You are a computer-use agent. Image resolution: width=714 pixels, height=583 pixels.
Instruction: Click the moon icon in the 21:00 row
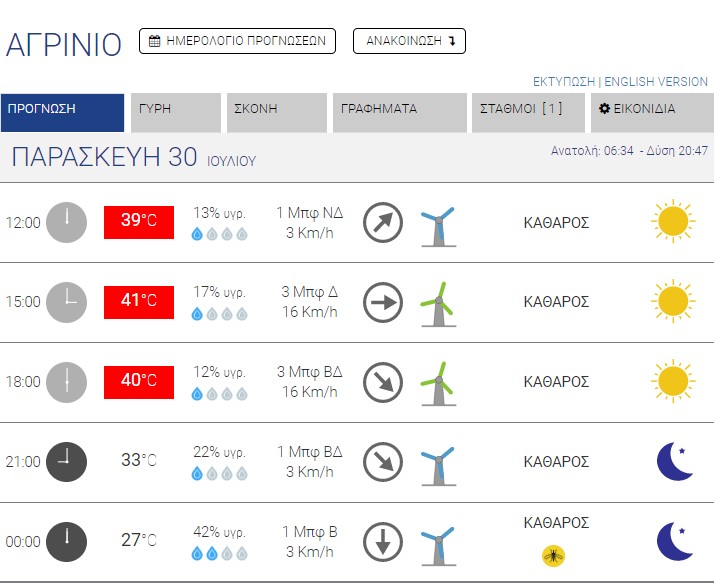click(675, 461)
